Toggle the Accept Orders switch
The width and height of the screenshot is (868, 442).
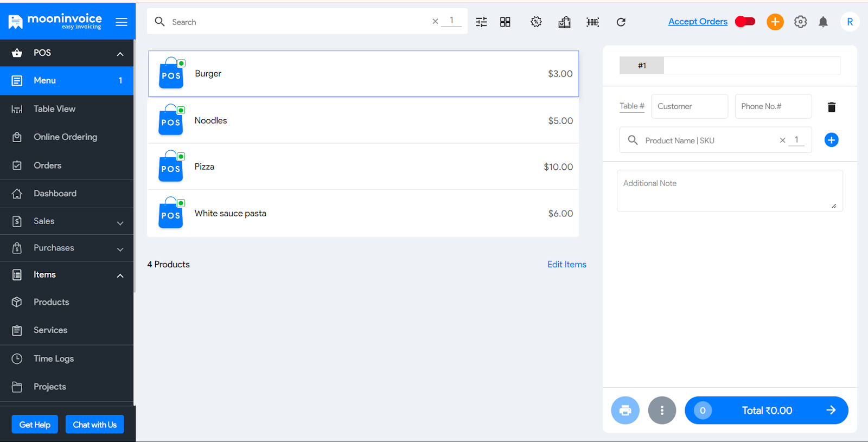click(x=745, y=22)
